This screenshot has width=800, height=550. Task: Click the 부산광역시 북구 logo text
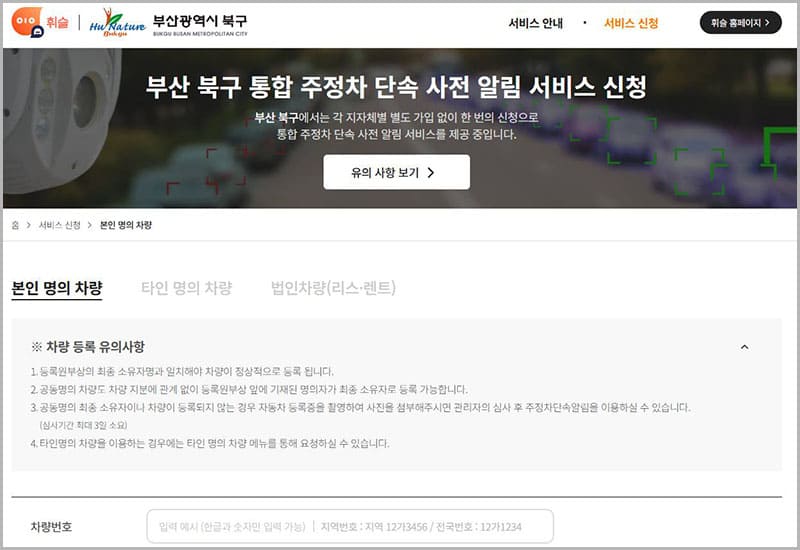200,22
